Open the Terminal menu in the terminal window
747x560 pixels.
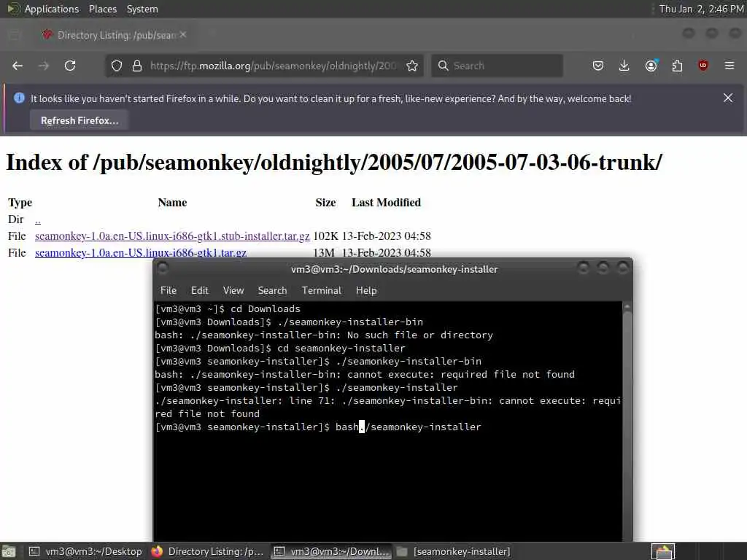pos(322,290)
